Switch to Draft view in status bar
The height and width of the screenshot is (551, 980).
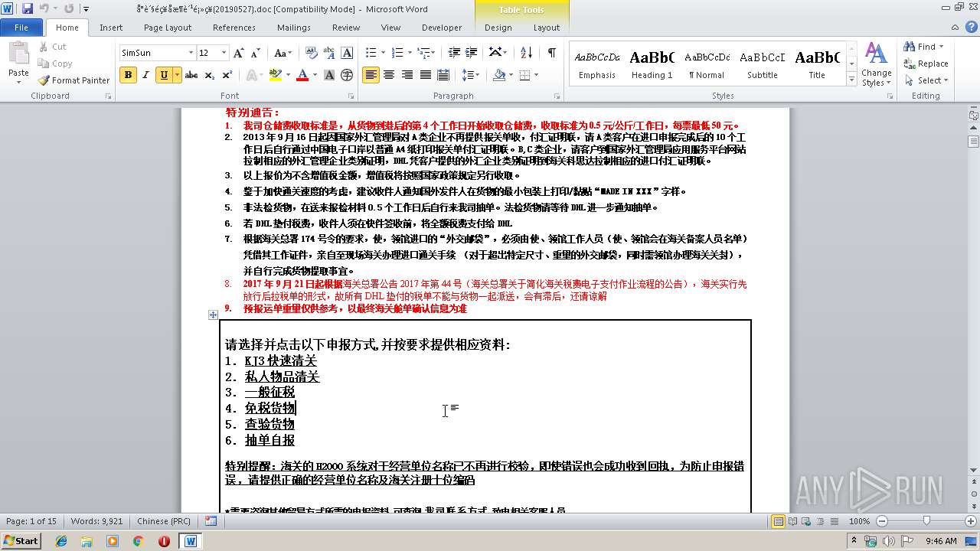pyautogui.click(x=834, y=521)
